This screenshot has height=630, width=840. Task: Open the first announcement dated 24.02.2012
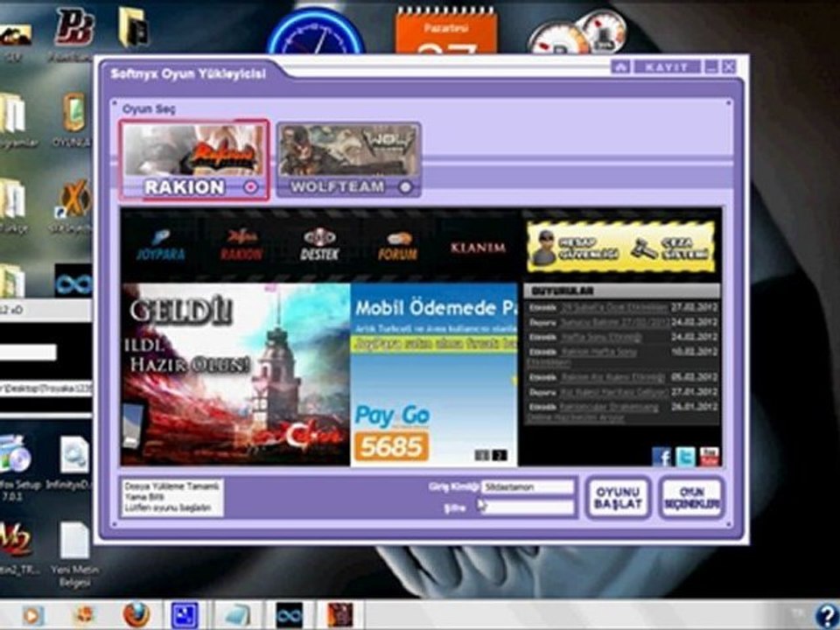622,323
